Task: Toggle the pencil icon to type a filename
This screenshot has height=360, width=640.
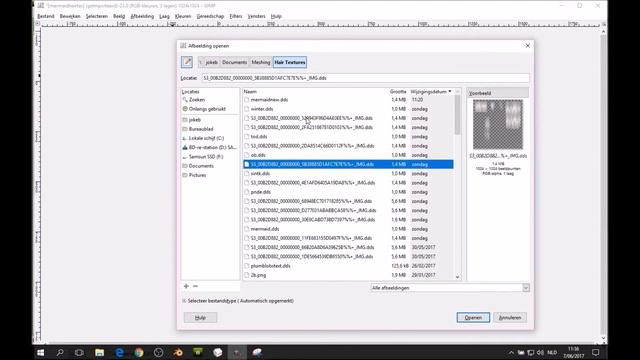Action: point(187,62)
